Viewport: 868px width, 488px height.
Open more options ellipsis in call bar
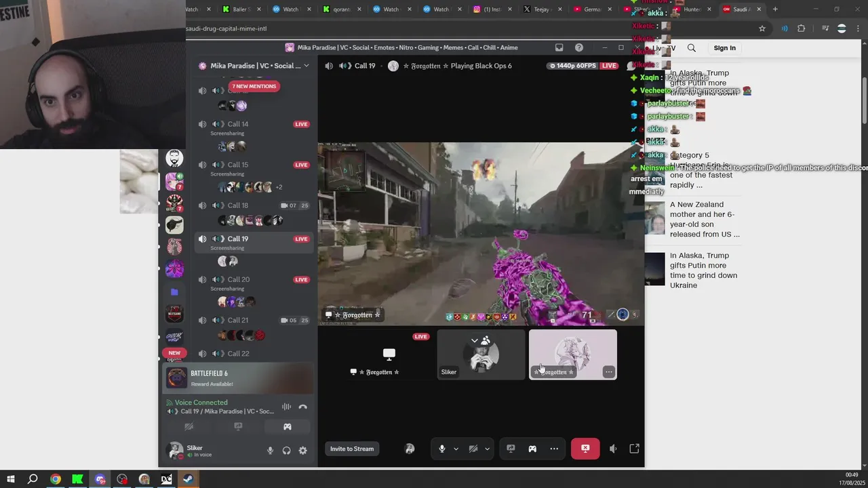(x=554, y=449)
